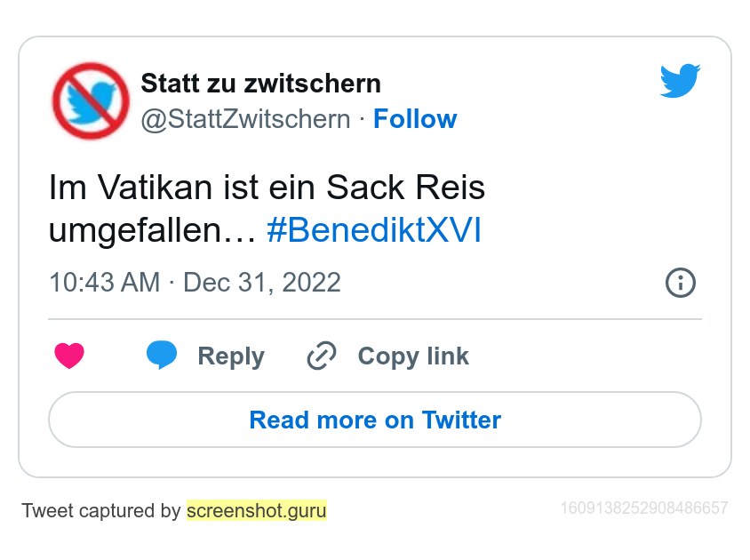Click the Read more on Twitter button
The width and height of the screenshot is (750, 560).
click(375, 420)
